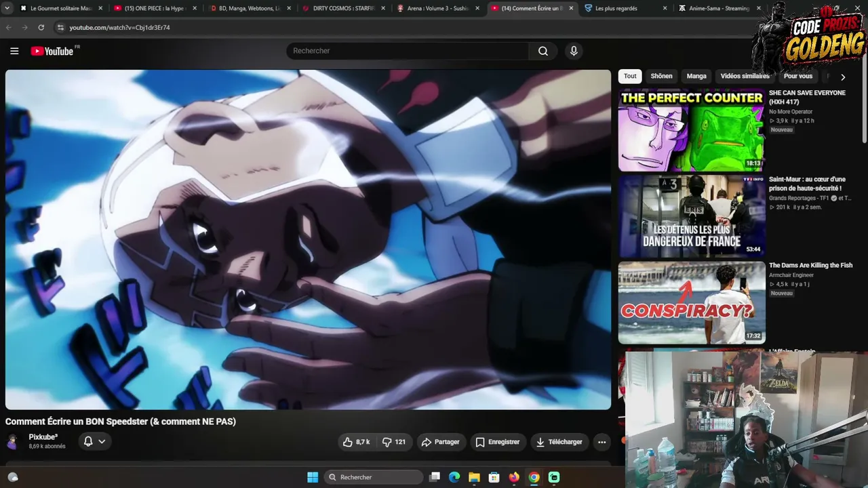
Task: Click the YouTube 'Rechercher' search field
Action: click(x=408, y=51)
